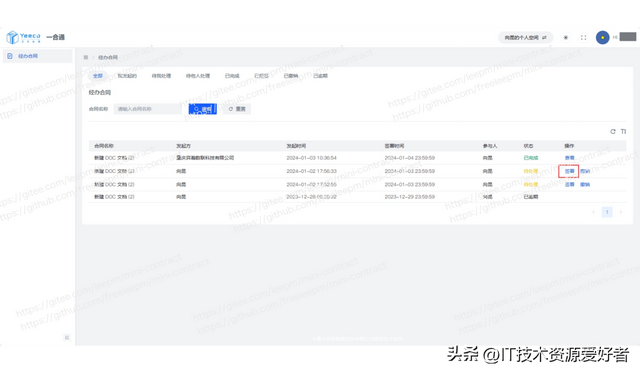The image size is (640, 373).
Task: Click the green 已完成 status
Action: [531, 158]
